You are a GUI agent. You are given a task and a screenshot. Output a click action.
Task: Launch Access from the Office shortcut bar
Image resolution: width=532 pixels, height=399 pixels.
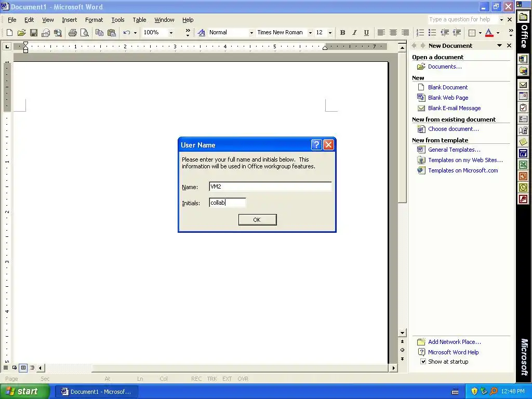[523, 199]
